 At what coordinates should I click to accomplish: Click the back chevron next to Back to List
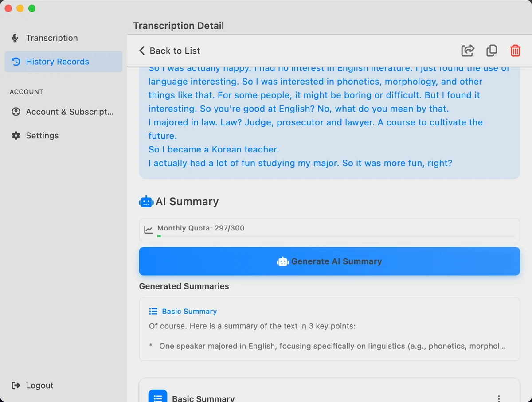[x=141, y=51]
